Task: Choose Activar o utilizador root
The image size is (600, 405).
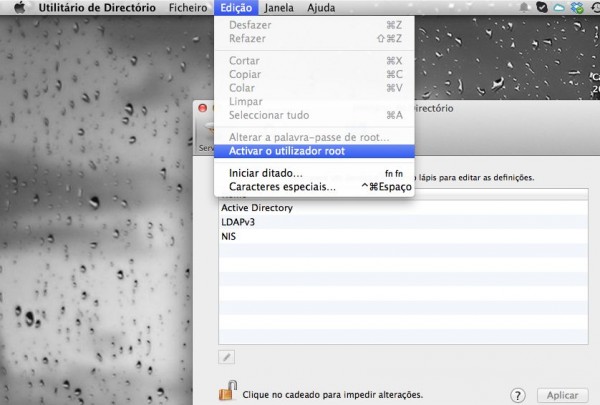Action: [314, 151]
